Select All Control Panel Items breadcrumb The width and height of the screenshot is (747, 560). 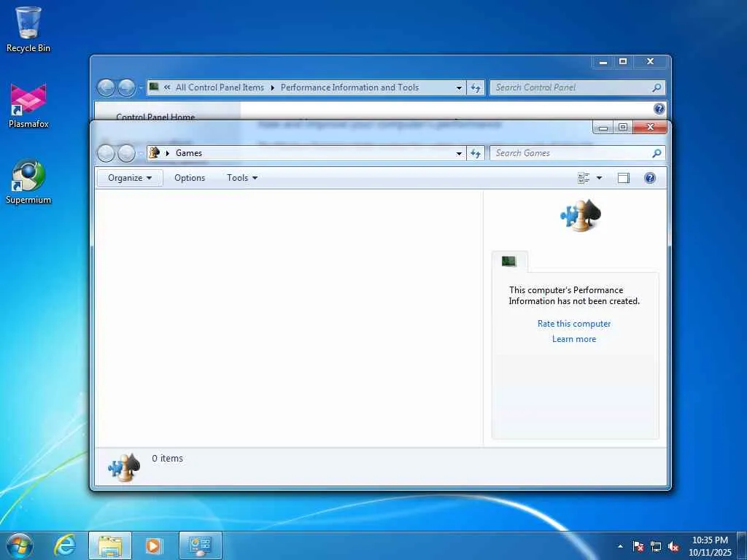[x=220, y=87]
